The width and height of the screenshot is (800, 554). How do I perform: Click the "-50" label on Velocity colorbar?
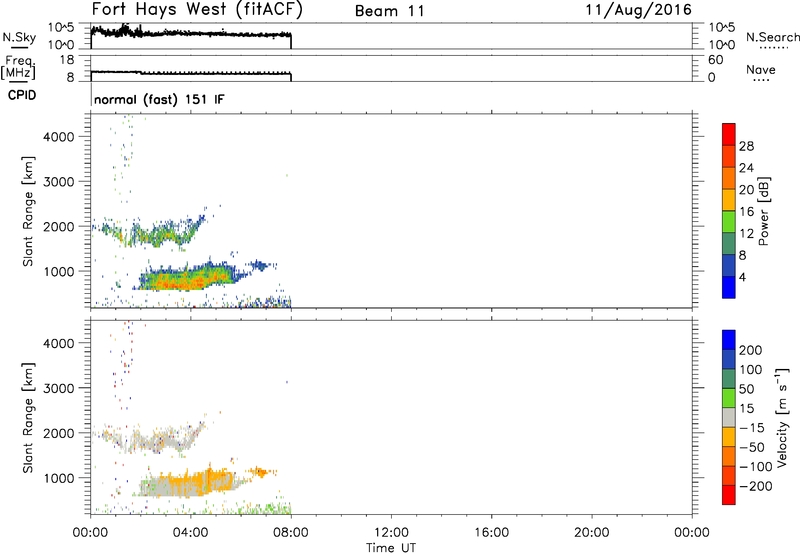(x=752, y=447)
